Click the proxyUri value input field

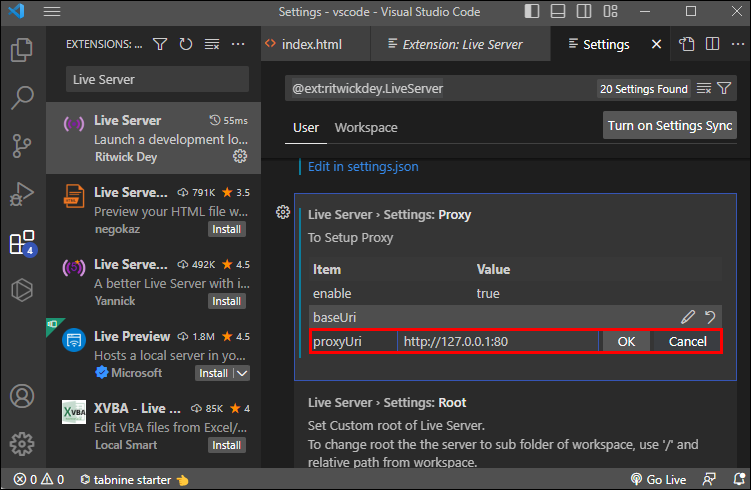[x=497, y=341]
